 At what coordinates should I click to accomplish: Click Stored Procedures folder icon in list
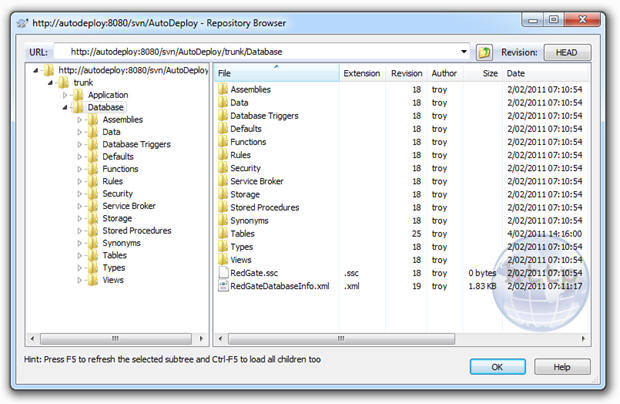point(223,207)
